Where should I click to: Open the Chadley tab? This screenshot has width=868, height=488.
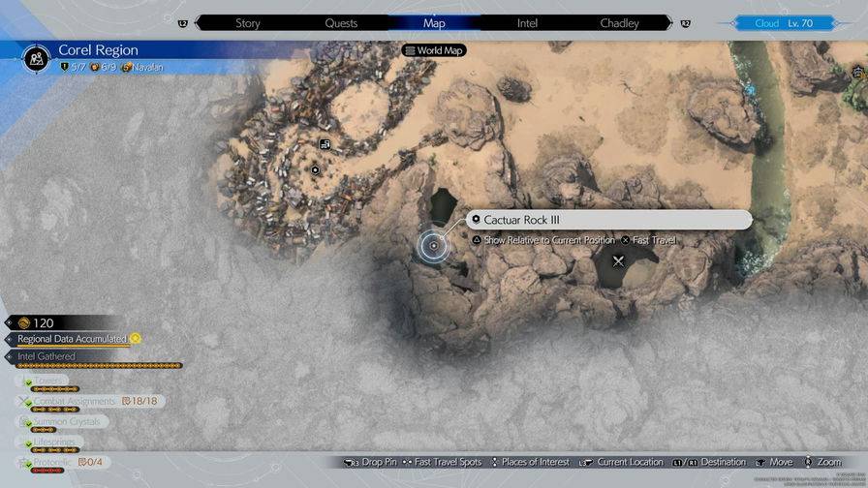[x=619, y=23]
